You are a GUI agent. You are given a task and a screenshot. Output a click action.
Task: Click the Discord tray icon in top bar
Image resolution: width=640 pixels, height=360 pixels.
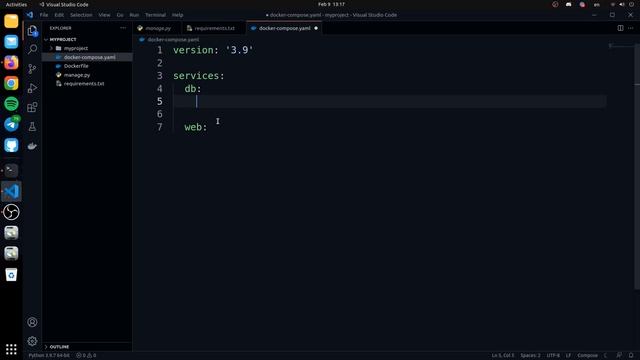(x=569, y=4)
